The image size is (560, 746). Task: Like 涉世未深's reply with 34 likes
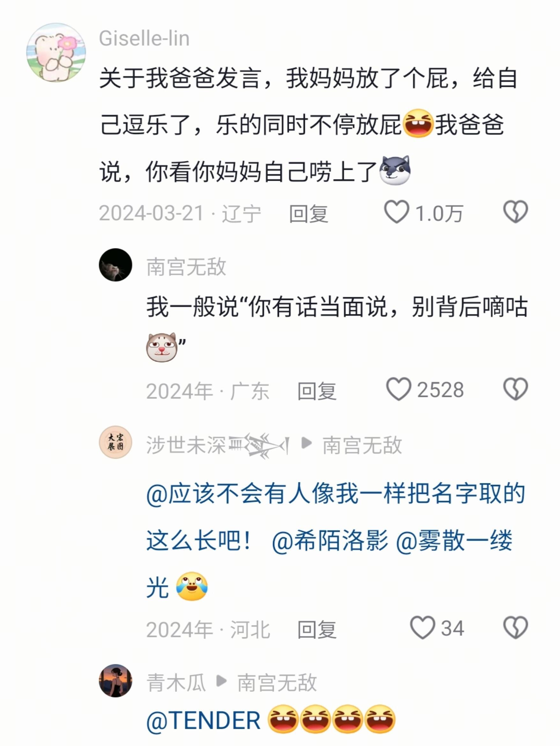[422, 628]
